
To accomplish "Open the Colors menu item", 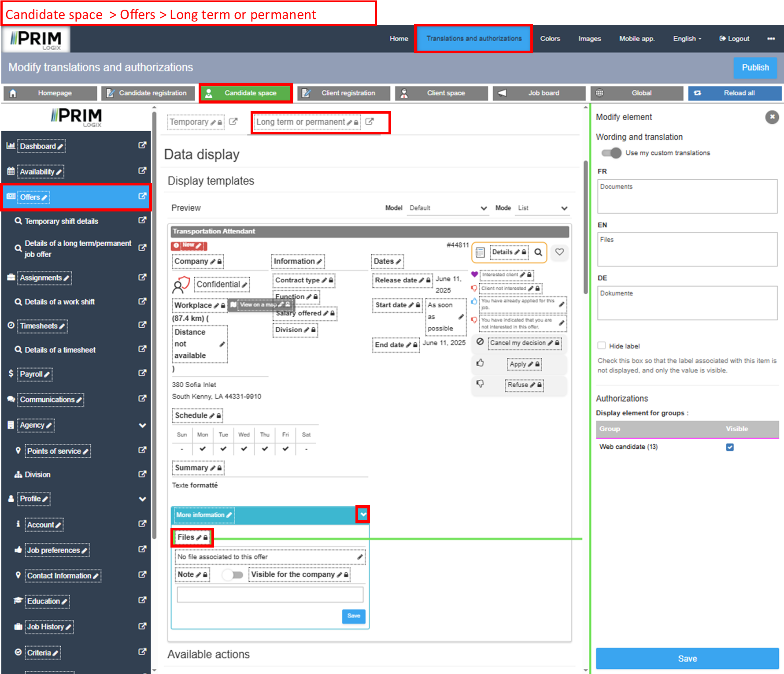I will (x=550, y=39).
